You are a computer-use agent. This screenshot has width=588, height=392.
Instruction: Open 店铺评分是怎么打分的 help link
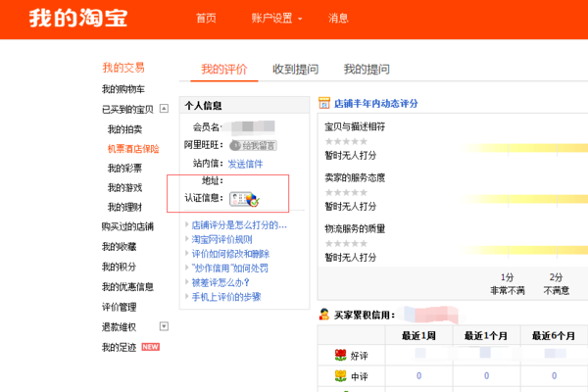[x=239, y=225]
